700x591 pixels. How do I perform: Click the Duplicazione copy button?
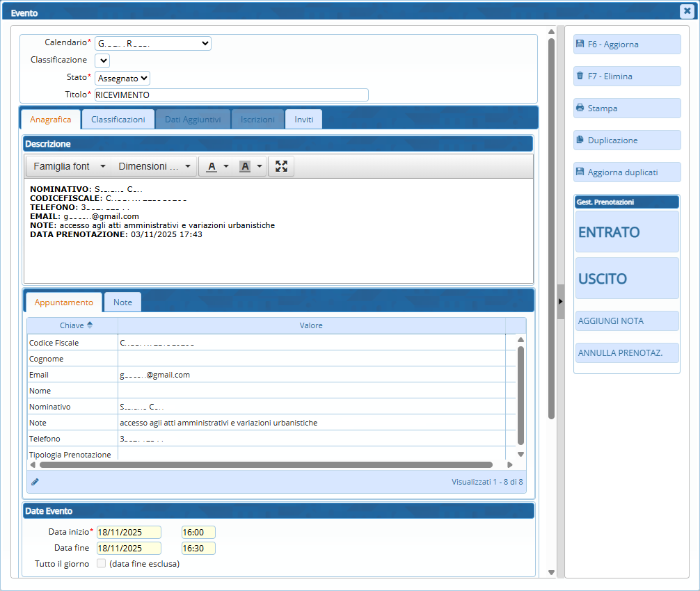627,140
